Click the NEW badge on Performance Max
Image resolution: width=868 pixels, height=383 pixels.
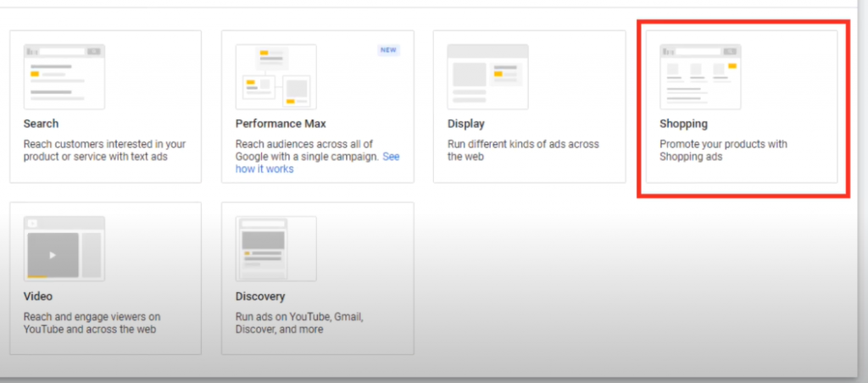tap(388, 50)
